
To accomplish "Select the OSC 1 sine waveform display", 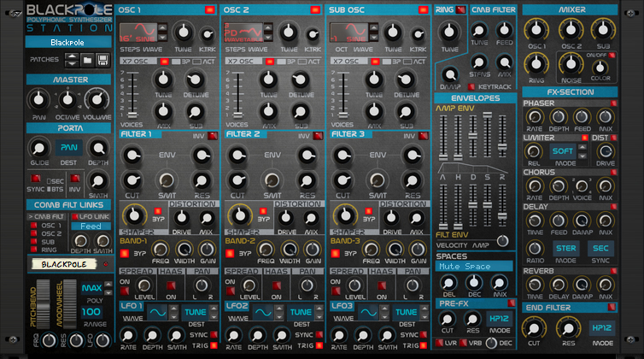I will point(138,32).
